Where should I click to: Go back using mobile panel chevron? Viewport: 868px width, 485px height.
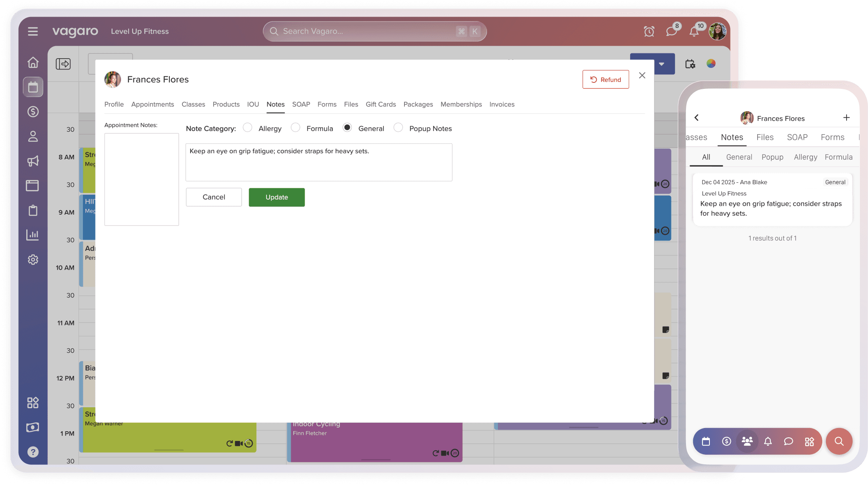(x=697, y=118)
